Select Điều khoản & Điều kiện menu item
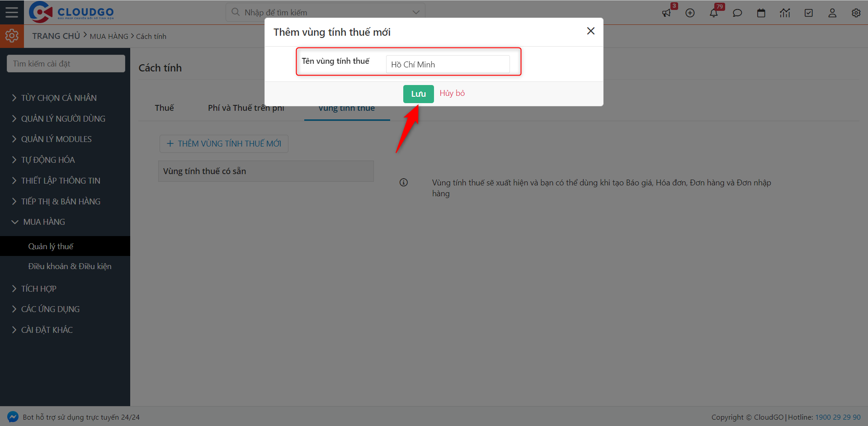 coord(70,266)
